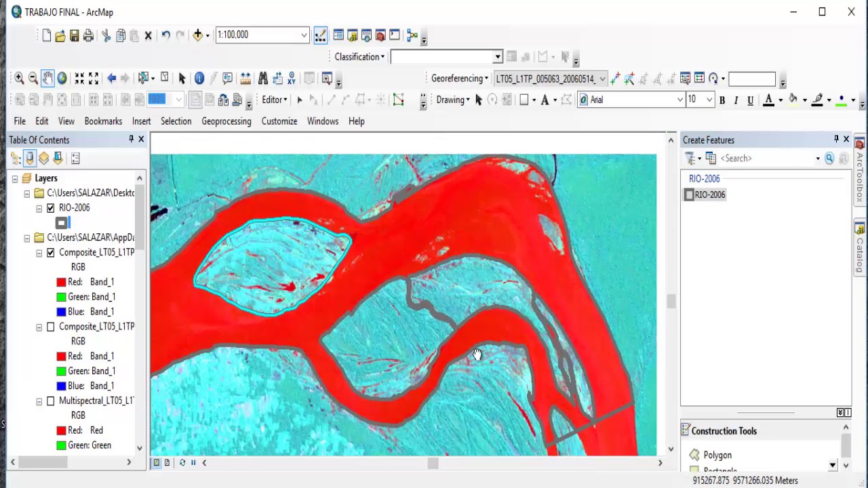The height and width of the screenshot is (488, 868).
Task: Click the font color swatch A
Action: (x=768, y=100)
